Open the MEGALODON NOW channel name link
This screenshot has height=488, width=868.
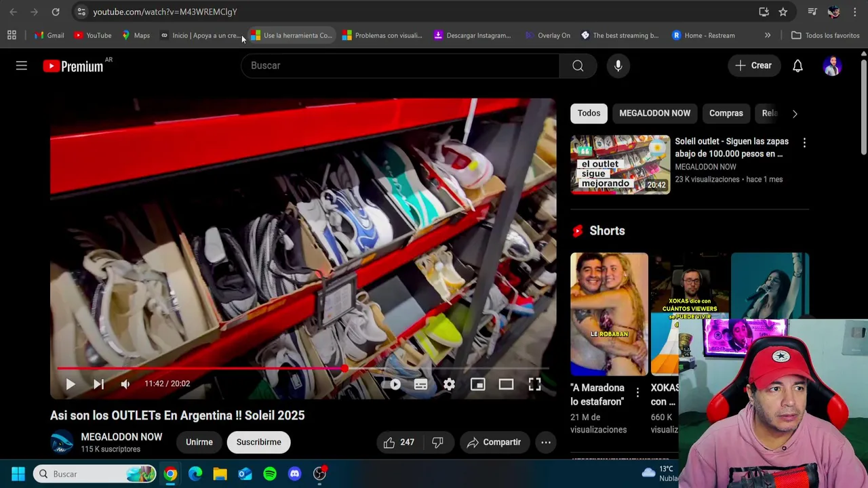tap(121, 437)
